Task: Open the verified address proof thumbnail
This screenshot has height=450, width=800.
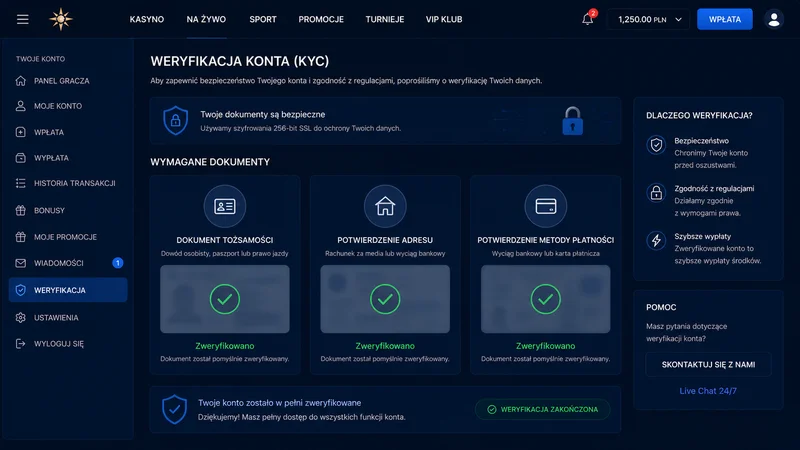Action: 385,299
